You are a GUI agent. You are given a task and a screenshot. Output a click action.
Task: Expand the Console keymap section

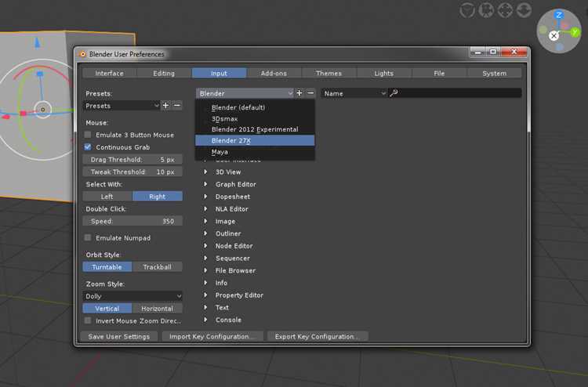(205, 320)
